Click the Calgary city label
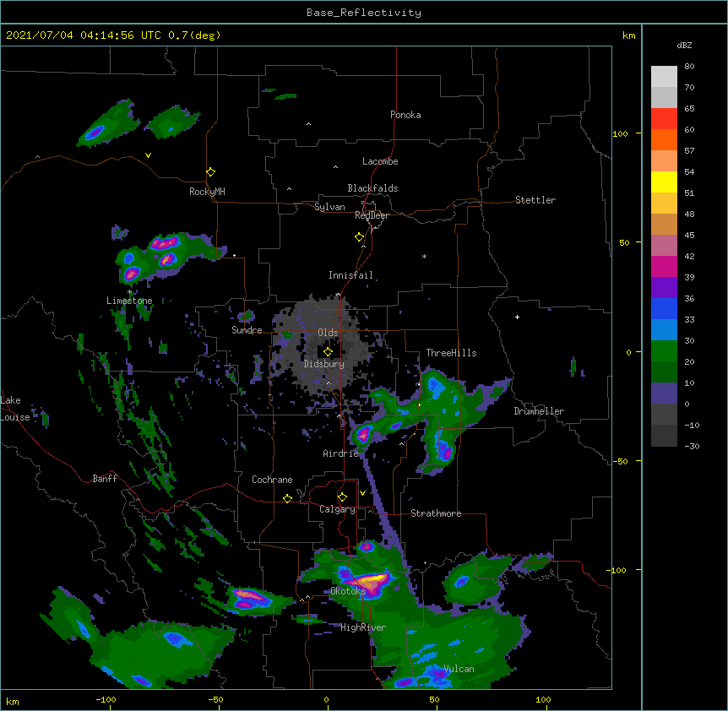This screenshot has height=711, width=728. [337, 509]
